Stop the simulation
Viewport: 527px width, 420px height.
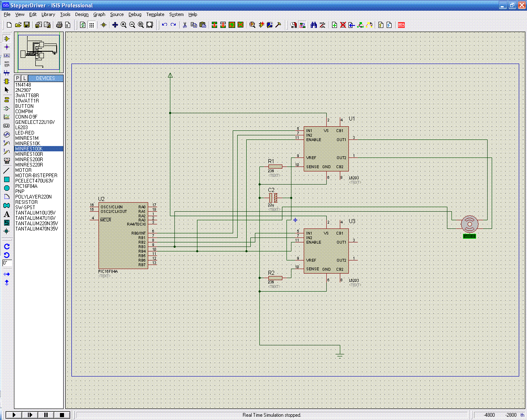[x=62, y=415]
